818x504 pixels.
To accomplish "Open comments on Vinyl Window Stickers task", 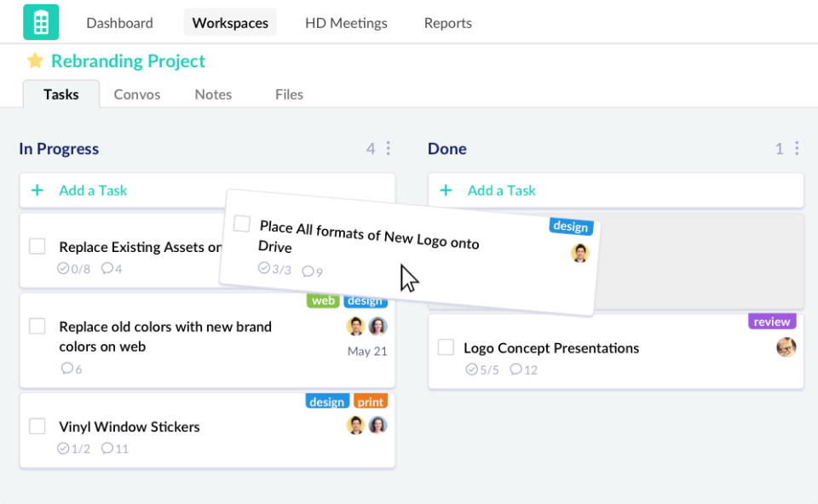I will tap(107, 449).
